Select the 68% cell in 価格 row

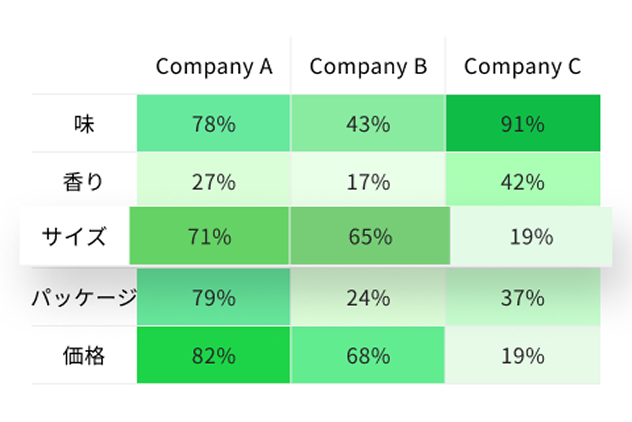[x=368, y=355]
